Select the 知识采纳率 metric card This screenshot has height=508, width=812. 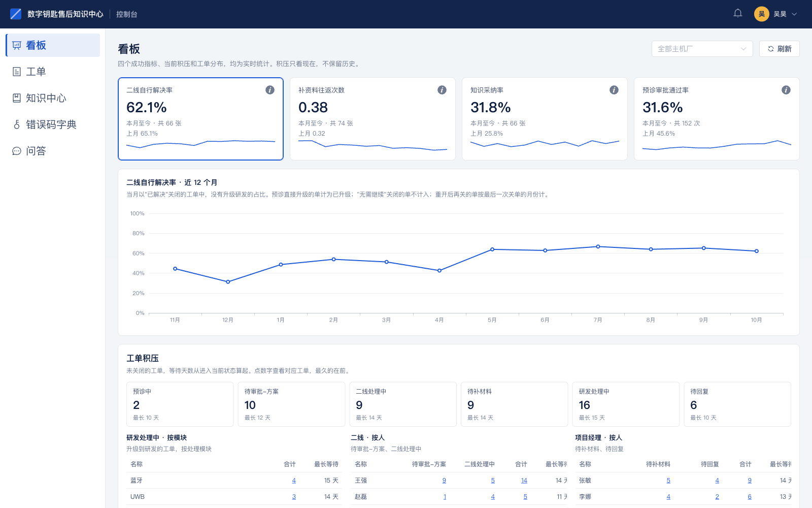(x=545, y=119)
